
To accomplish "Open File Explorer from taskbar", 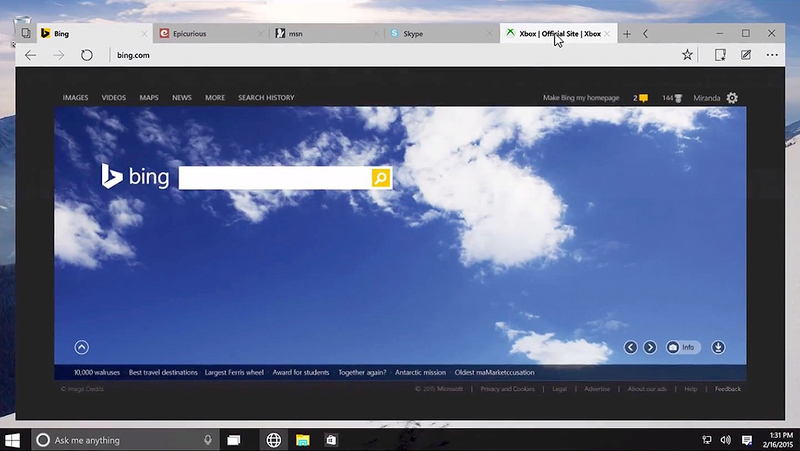I will coord(303,440).
